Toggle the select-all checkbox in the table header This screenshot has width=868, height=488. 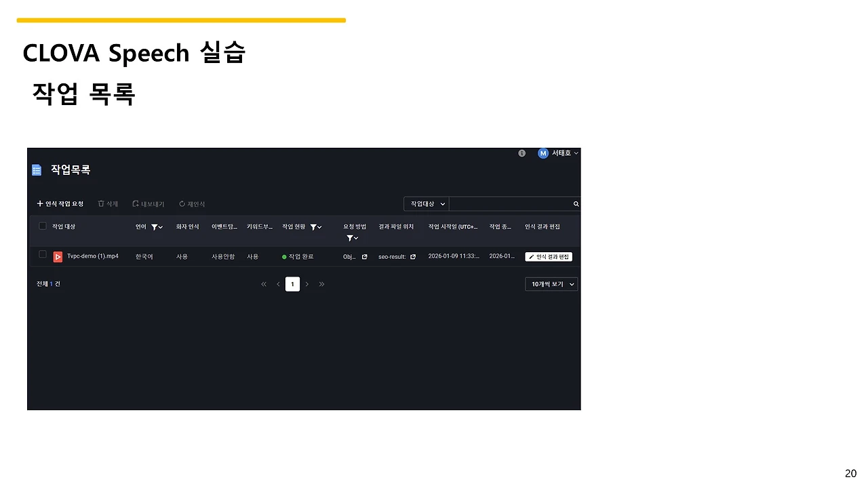[41, 225]
